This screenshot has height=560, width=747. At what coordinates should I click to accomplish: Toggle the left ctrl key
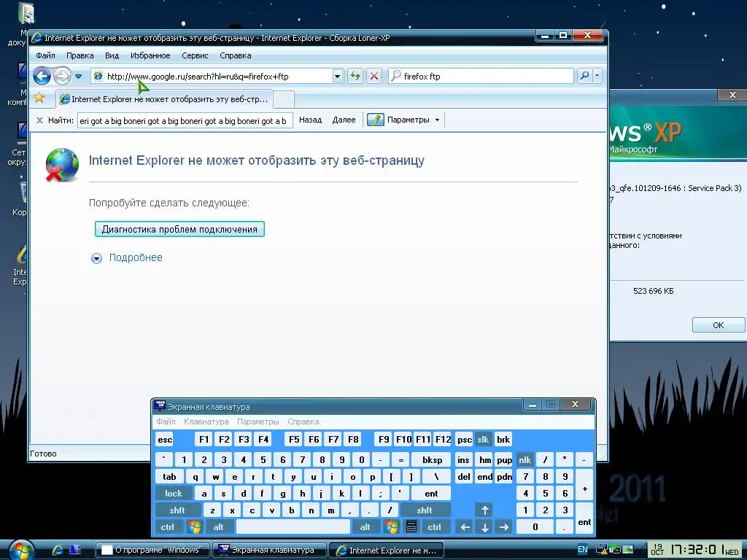[x=167, y=527]
